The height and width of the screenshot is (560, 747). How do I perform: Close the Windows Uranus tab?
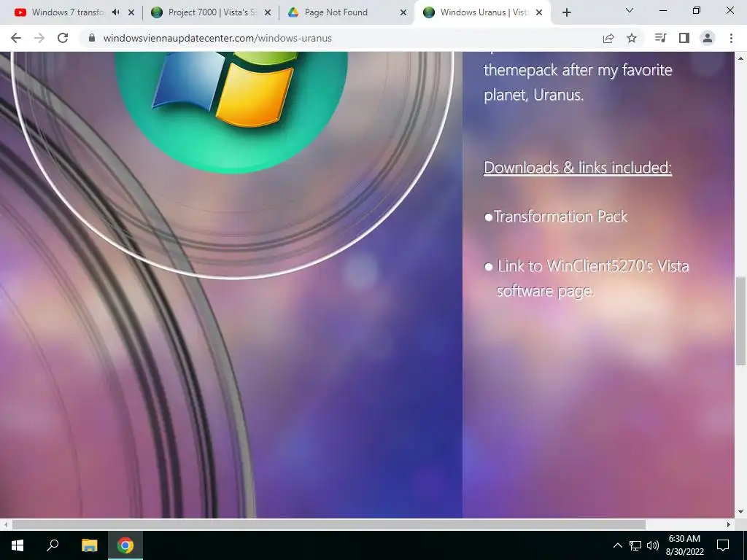coord(539,12)
